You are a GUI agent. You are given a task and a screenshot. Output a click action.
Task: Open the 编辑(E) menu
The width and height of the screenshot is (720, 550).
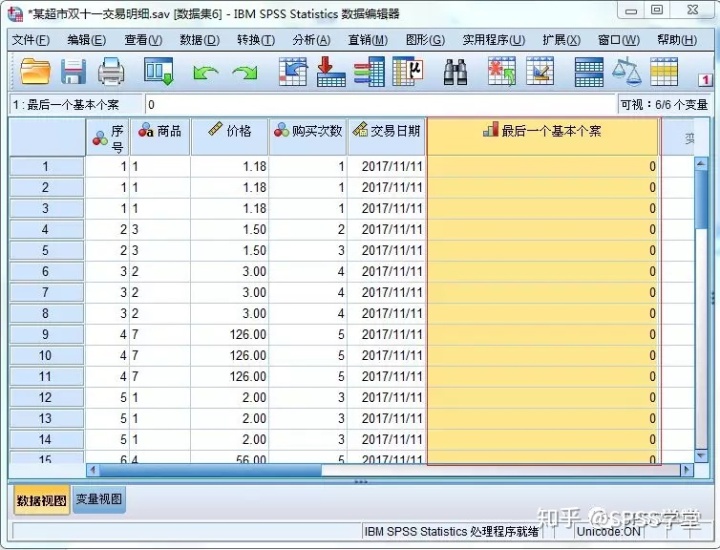pyautogui.click(x=86, y=40)
